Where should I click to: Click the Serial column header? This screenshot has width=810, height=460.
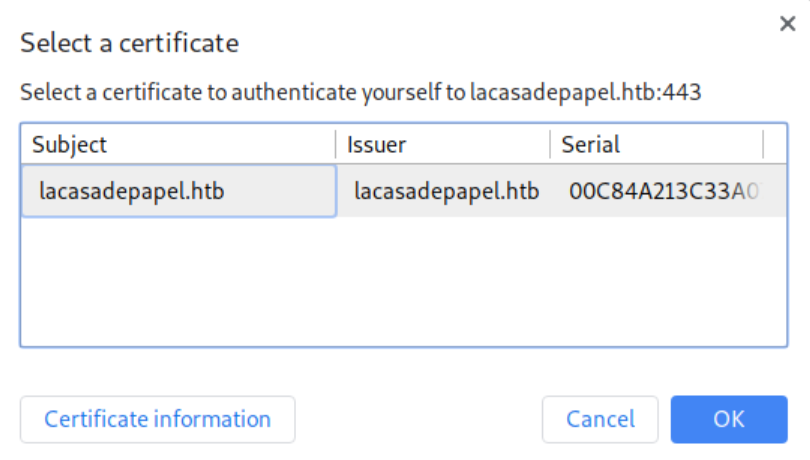(591, 144)
